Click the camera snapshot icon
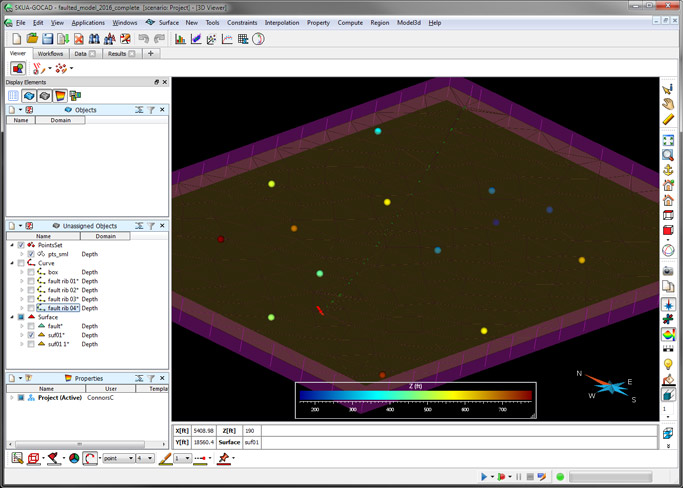683x488 pixels. coord(668,271)
